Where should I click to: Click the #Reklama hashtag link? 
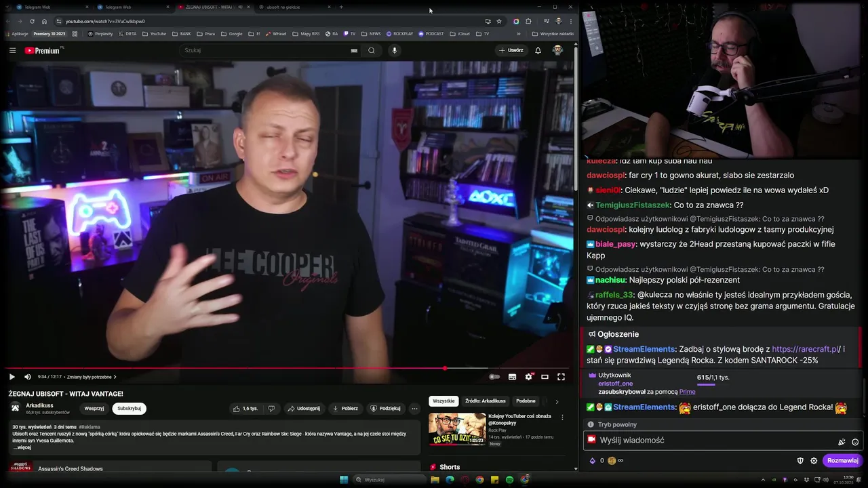90,427
